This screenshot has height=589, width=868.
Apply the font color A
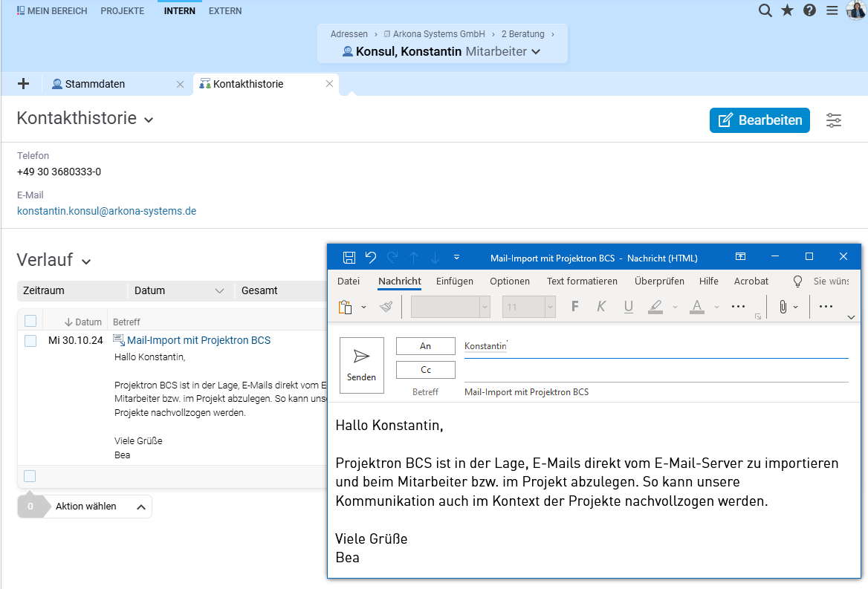697,307
